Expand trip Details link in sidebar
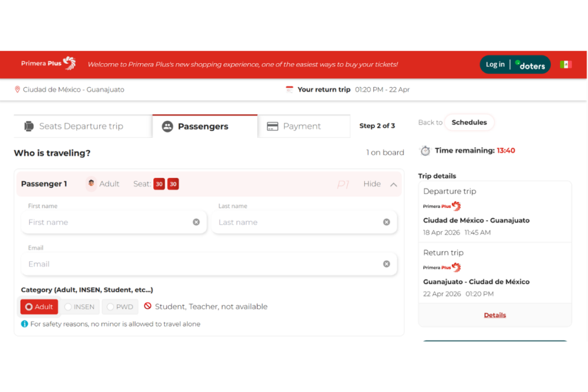 494,315
